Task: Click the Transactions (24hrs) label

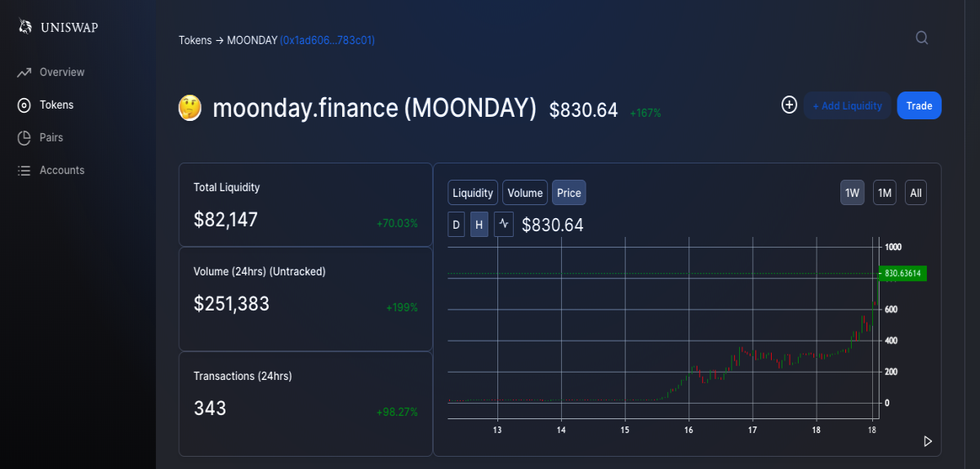Action: (243, 376)
